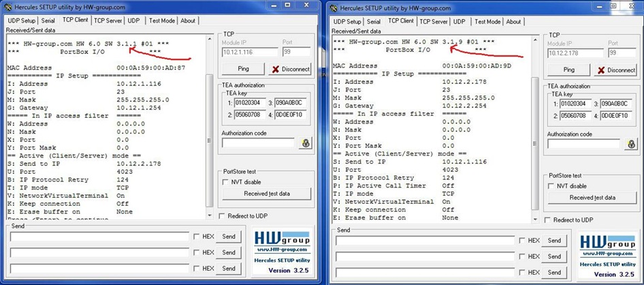The image size is (644, 285).
Task: Click Disconnect button in left window
Action: [290, 69]
